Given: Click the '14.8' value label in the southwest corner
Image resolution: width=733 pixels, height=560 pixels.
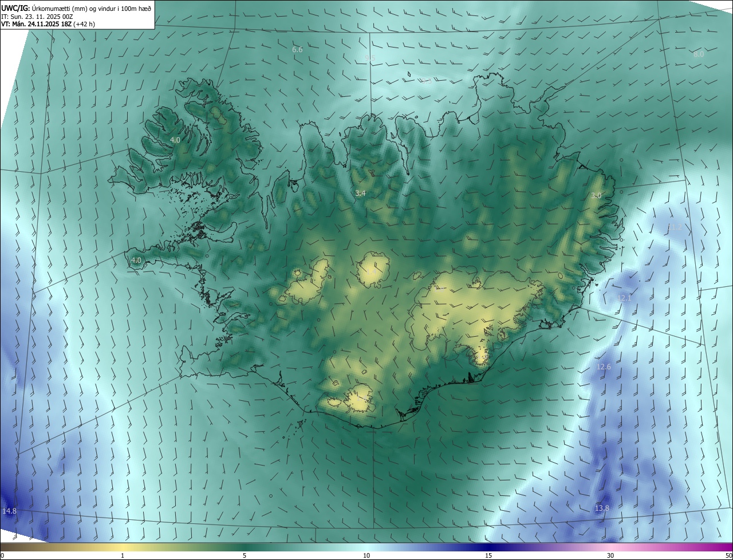Looking at the screenshot, I should click(x=9, y=511).
